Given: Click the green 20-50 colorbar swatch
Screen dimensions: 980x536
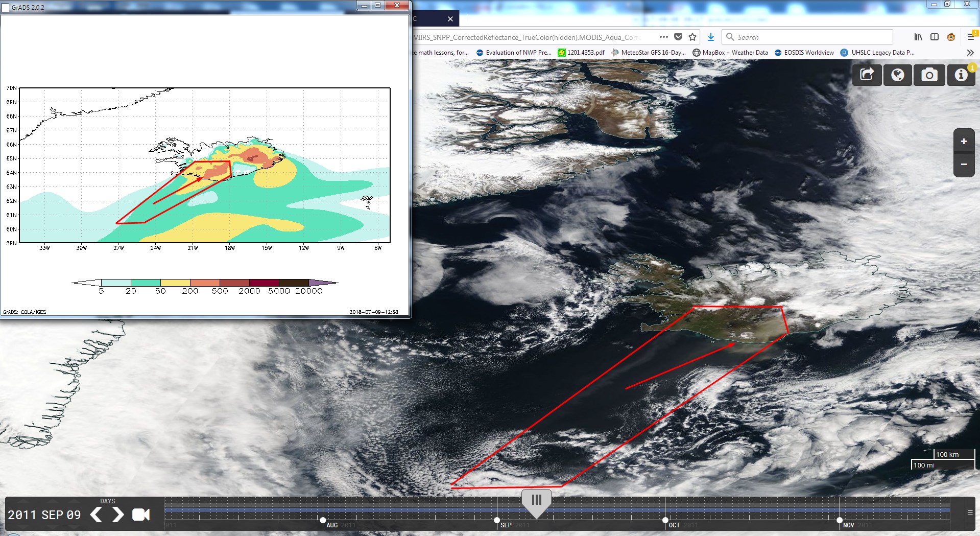Looking at the screenshot, I should (x=146, y=283).
